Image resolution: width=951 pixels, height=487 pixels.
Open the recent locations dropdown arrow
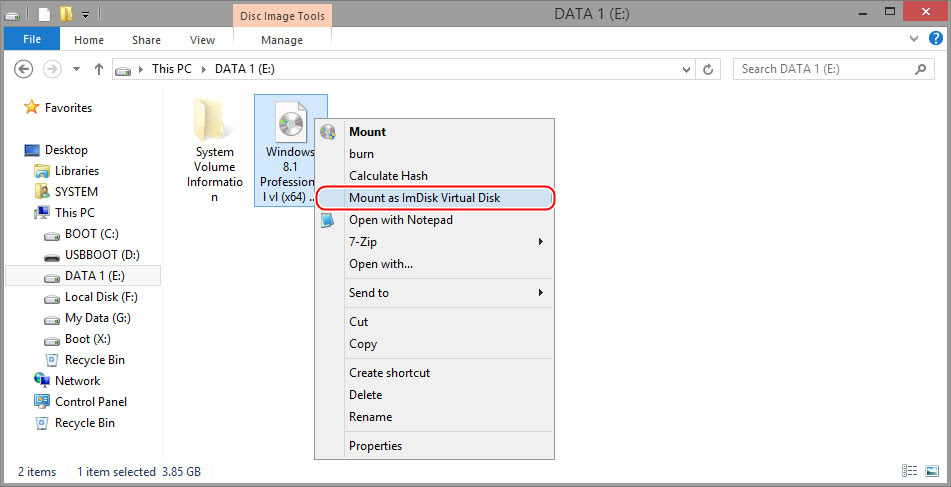click(x=76, y=69)
